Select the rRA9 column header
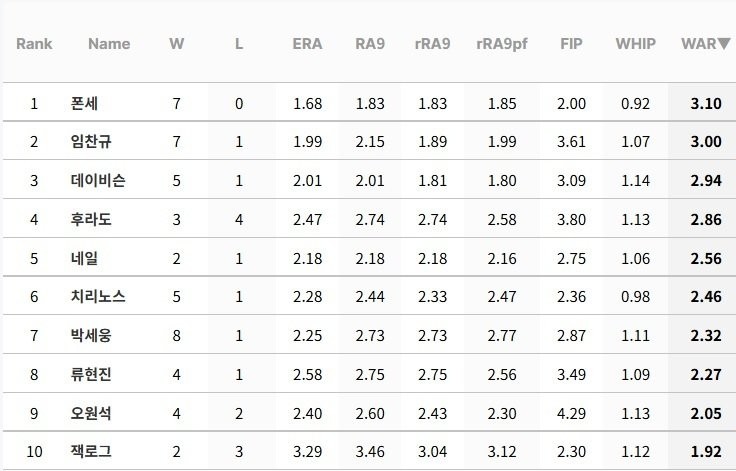Image resolution: width=736 pixels, height=471 pixels. click(432, 44)
